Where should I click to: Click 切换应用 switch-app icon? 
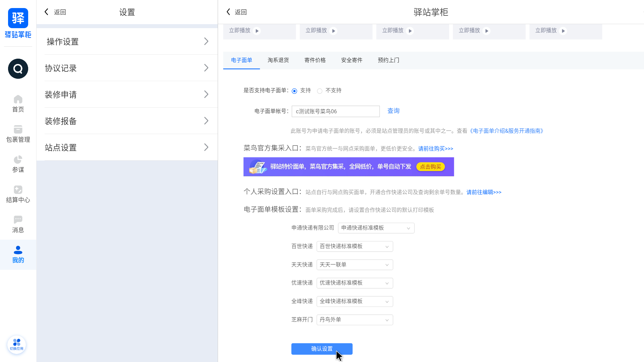(x=16, y=344)
